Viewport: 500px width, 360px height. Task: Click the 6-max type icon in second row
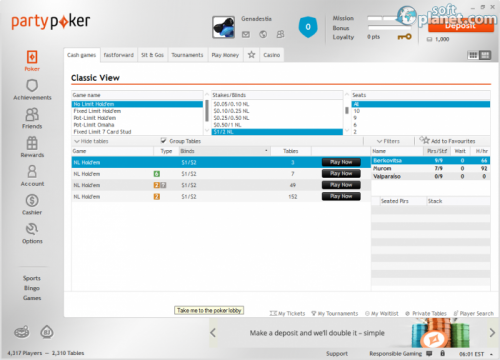tap(157, 174)
